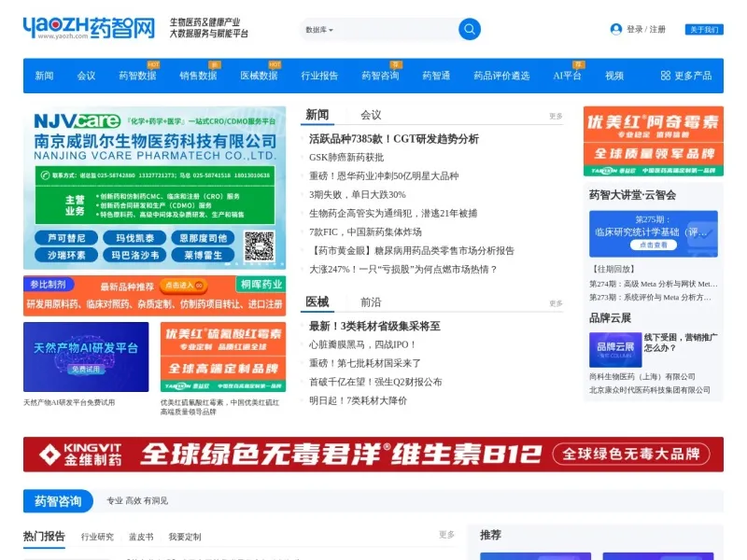The height and width of the screenshot is (560, 747).
Task: Open article 重磅！第七批耗材国采来了
Action: pyautogui.click(x=365, y=363)
